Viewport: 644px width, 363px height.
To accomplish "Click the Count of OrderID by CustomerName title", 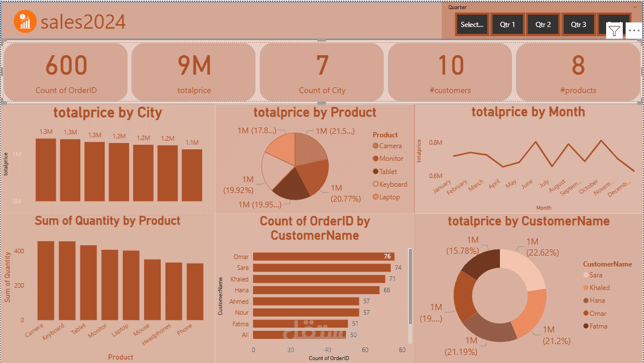I will pos(315,228).
